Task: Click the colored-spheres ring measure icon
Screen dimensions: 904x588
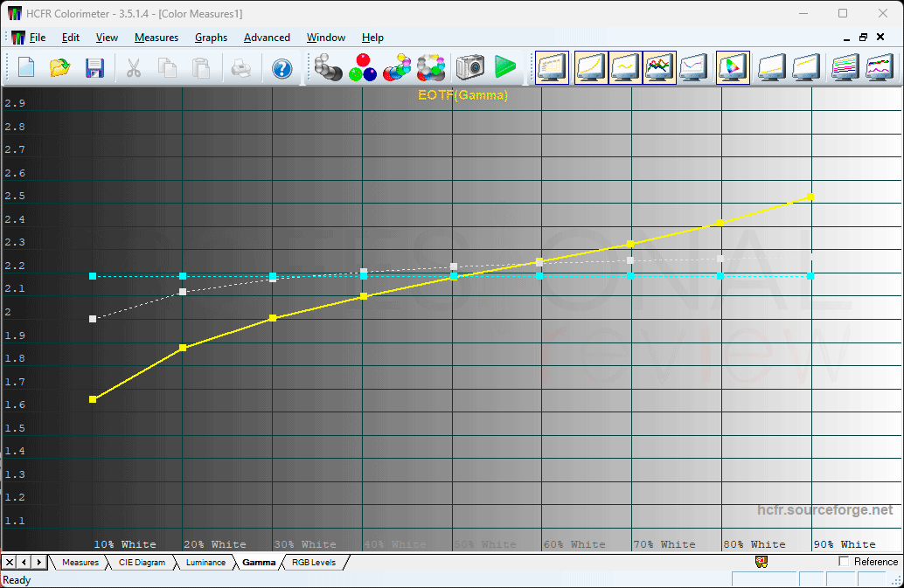Action: tap(431, 67)
